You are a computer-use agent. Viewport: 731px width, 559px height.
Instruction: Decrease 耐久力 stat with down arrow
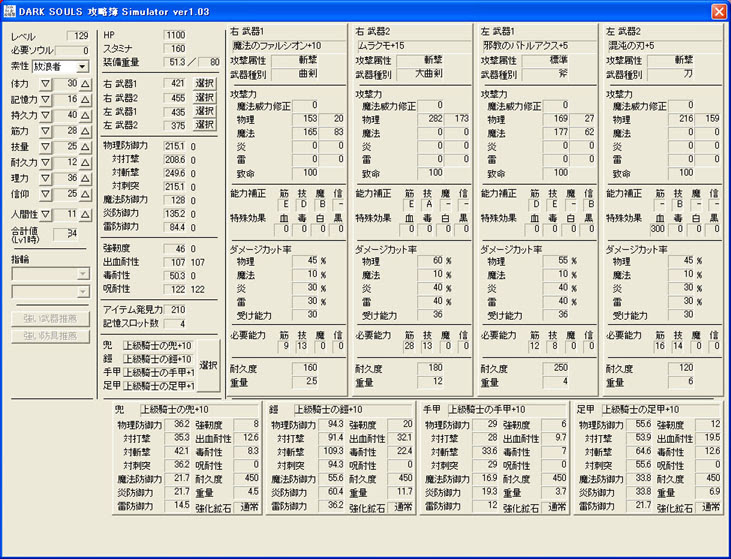pyautogui.click(x=45, y=163)
